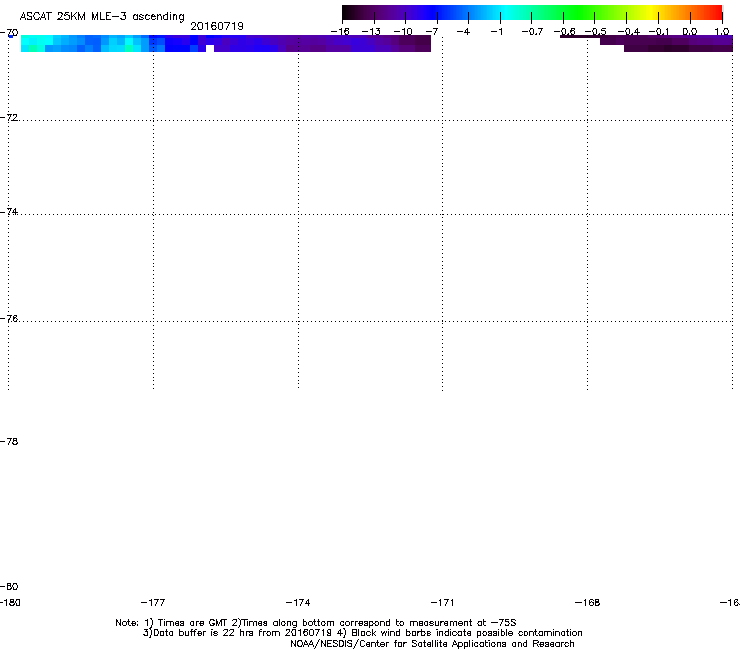Pick the black end of the colorbar
The height and width of the screenshot is (650, 740).
tap(352, 12)
